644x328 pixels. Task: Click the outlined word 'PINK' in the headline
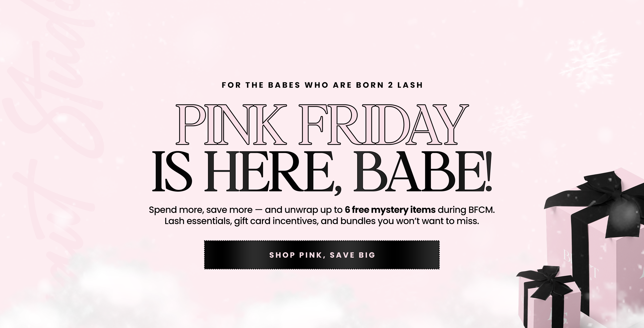[231, 125]
